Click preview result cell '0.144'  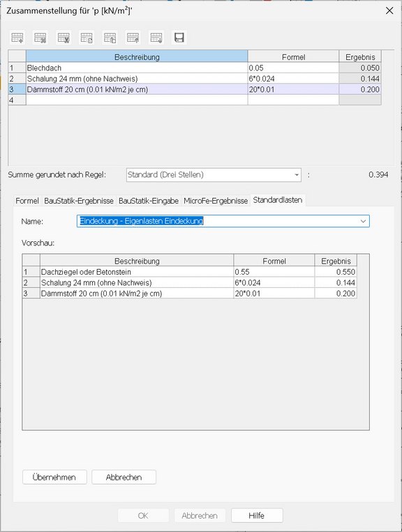[x=336, y=282]
